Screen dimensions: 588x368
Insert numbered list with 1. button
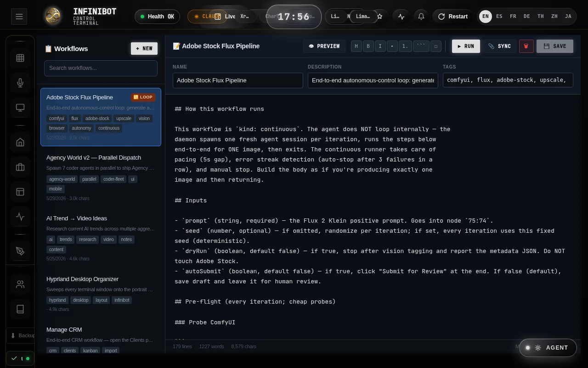(x=405, y=46)
